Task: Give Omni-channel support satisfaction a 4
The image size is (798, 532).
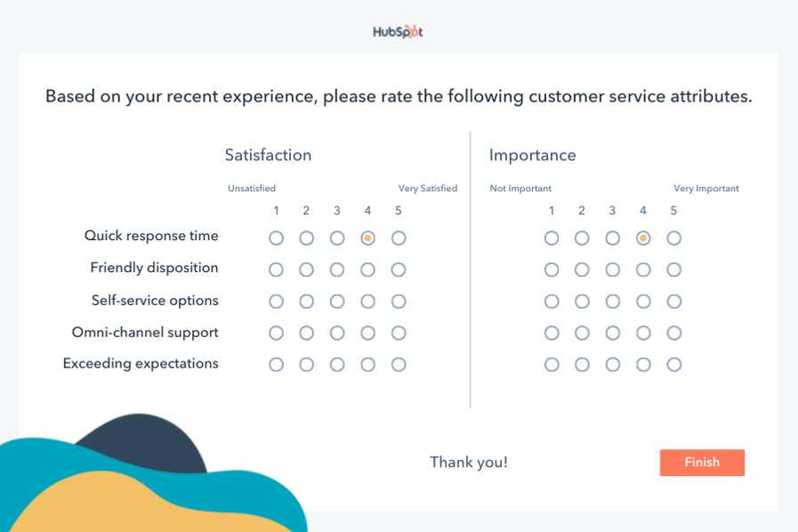Action: point(367,333)
